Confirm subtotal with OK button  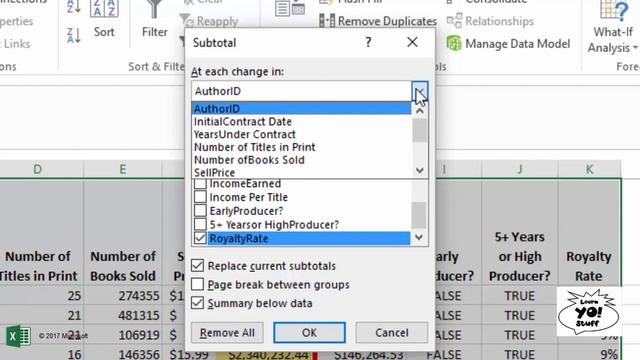click(x=309, y=333)
